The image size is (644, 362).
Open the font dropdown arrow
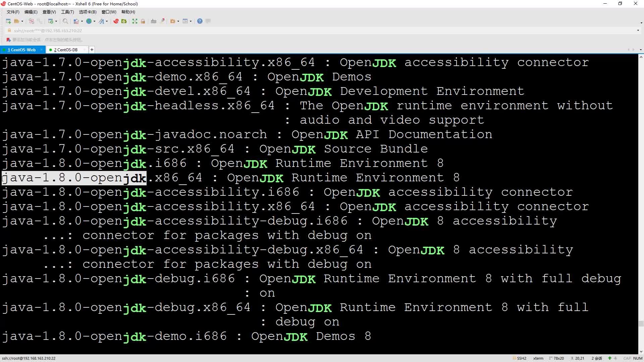[x=107, y=21]
